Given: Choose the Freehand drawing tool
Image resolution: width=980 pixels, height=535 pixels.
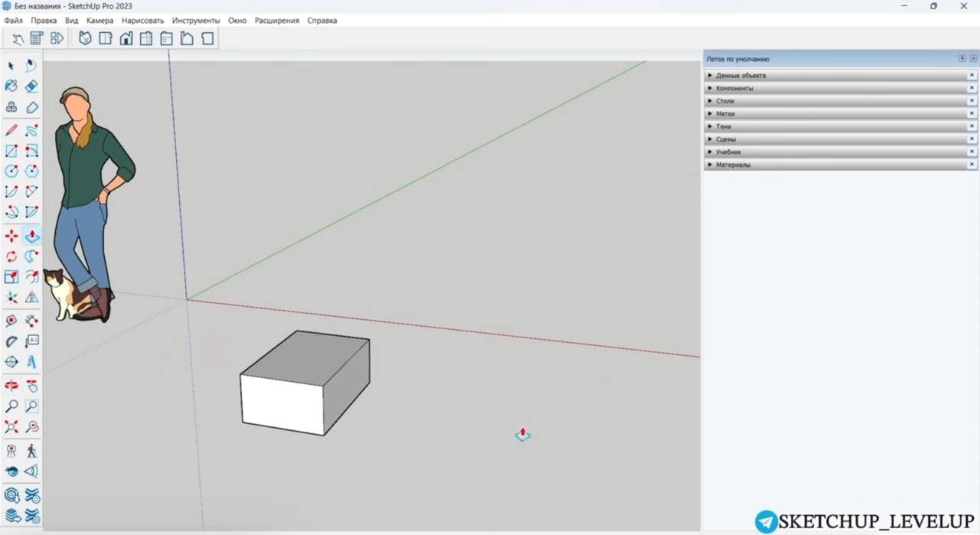Looking at the screenshot, I should 31,131.
